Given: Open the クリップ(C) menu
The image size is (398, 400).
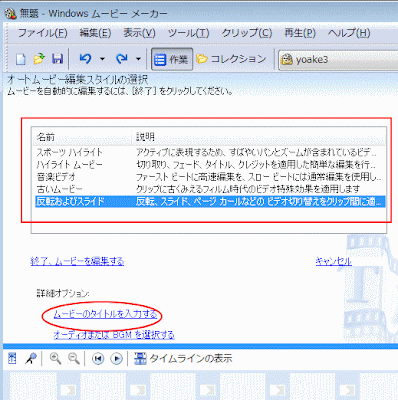Looking at the screenshot, I should (x=247, y=33).
